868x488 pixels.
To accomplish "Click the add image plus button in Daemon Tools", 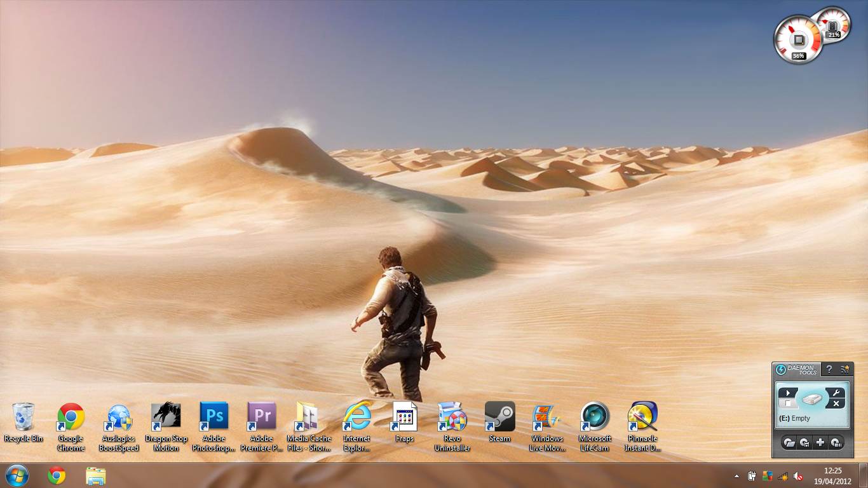I will [x=820, y=443].
